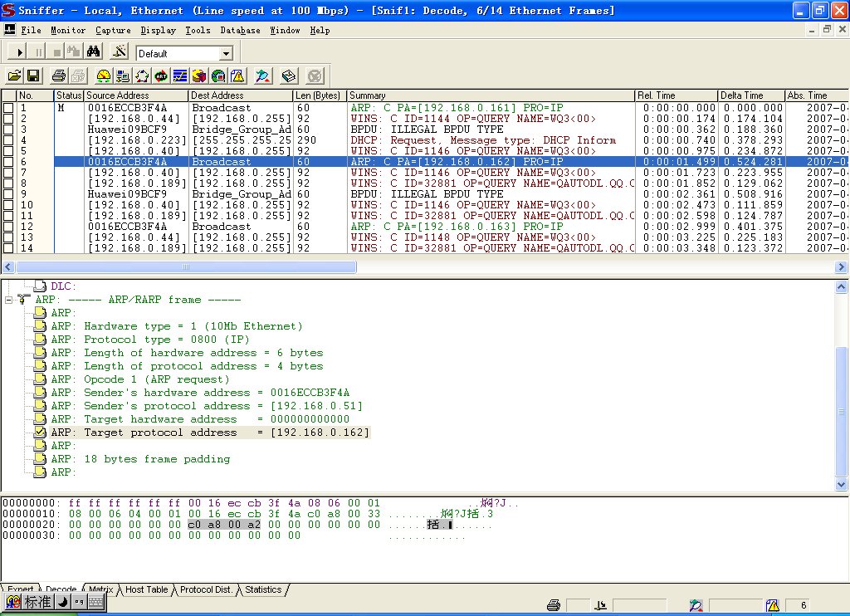Start capture with the play button
Viewport: 850px width, 616px height.
point(20,52)
